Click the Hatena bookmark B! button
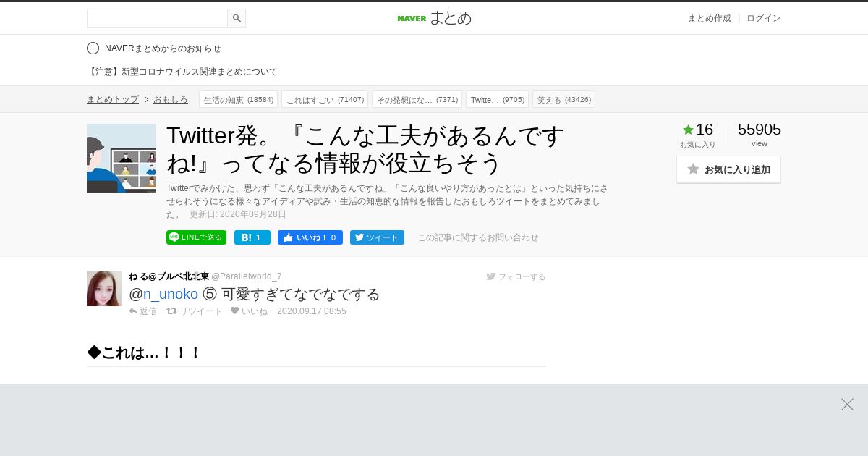Image resolution: width=868 pixels, height=456 pixels. coord(252,237)
